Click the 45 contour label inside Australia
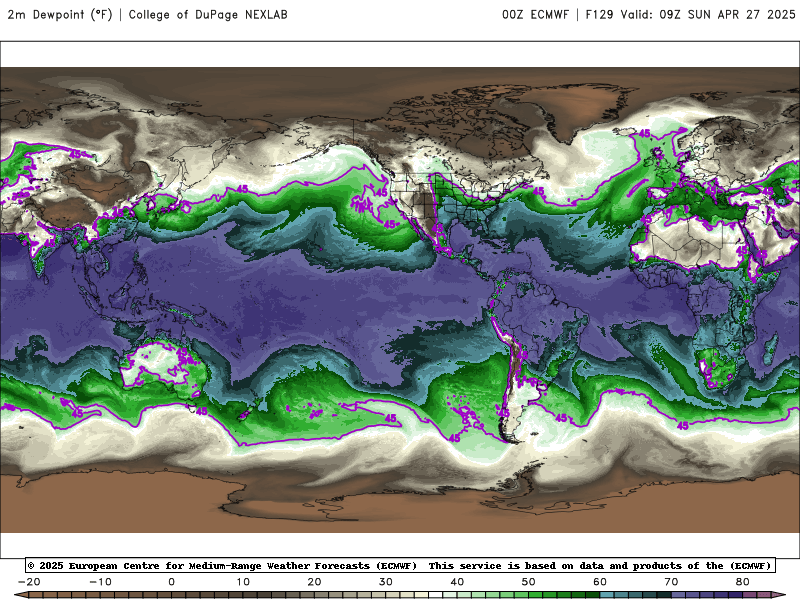The image size is (800, 600). [x=182, y=352]
